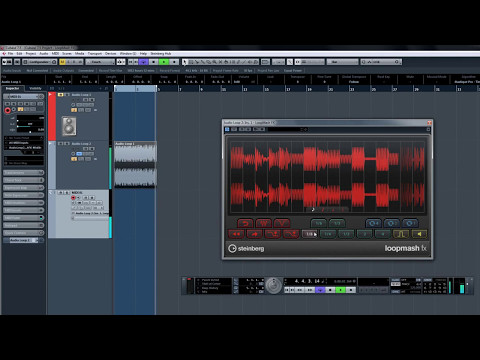Click the 1/3 stutter button in the upper green row

tap(337, 223)
